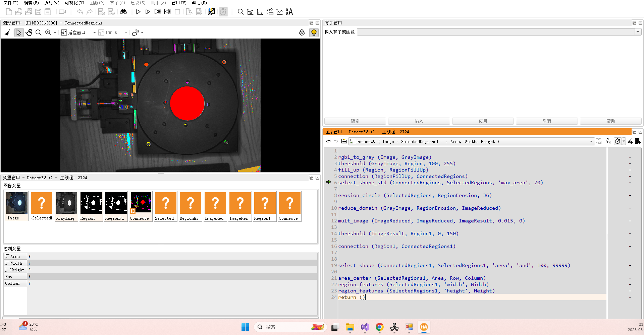The height and width of the screenshot is (335, 644).
Task: Select the hand pan tool in graphics window
Action: click(29, 32)
